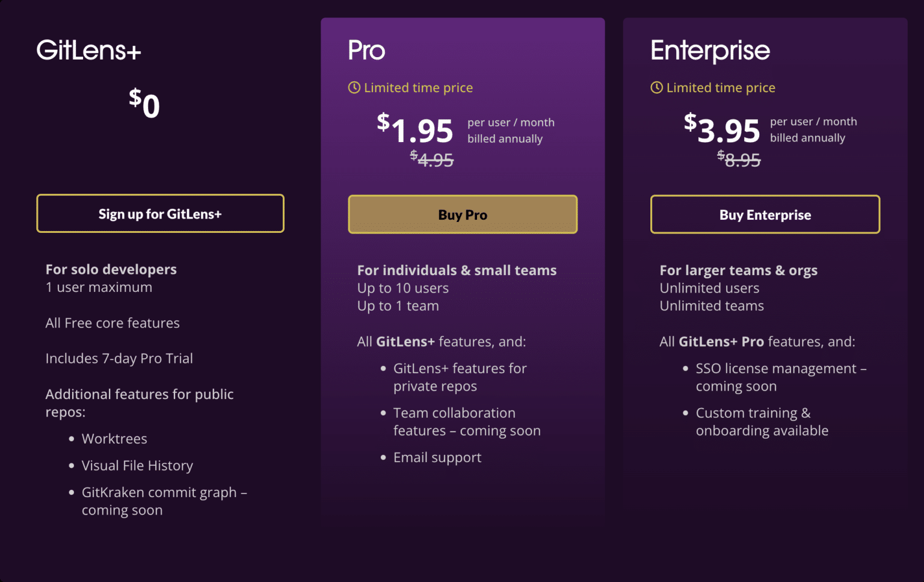Viewport: 924px width, 582px height.
Task: Click the bullet beside Email support
Action: 384,458
